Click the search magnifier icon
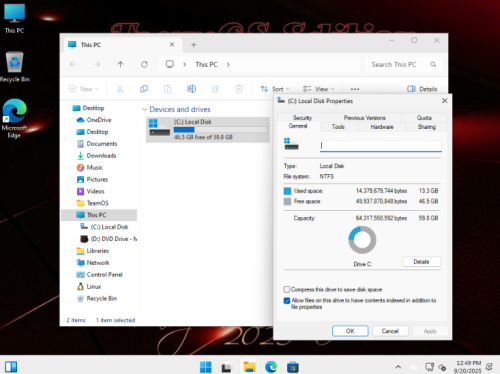 coord(433,64)
